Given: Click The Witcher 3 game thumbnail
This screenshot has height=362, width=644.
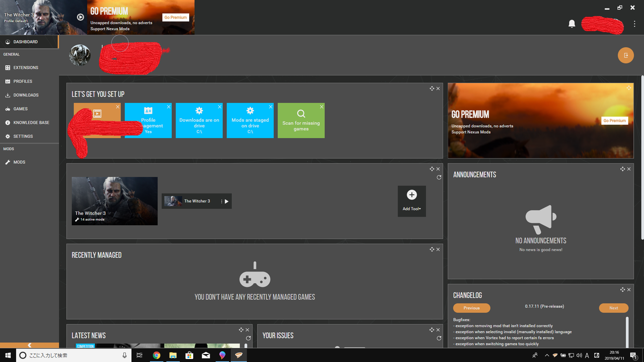Looking at the screenshot, I should pos(115,201).
